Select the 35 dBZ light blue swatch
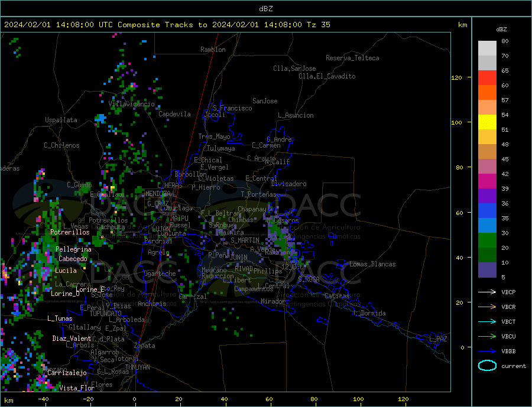 coord(487,226)
